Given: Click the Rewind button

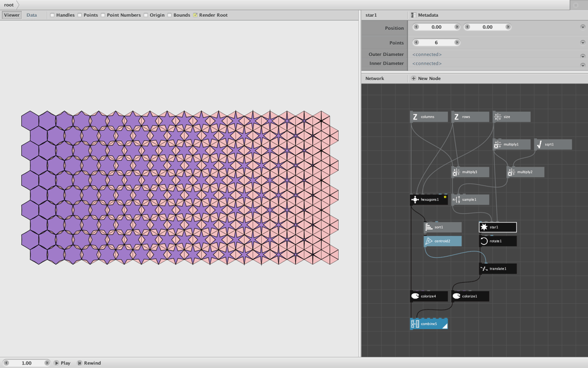Looking at the screenshot, I should [89, 363].
